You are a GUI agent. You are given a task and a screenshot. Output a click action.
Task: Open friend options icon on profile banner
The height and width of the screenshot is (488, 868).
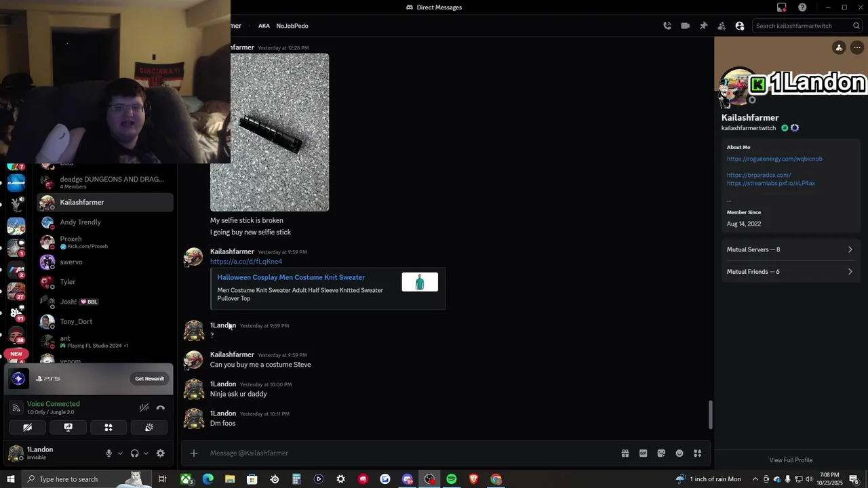point(839,47)
